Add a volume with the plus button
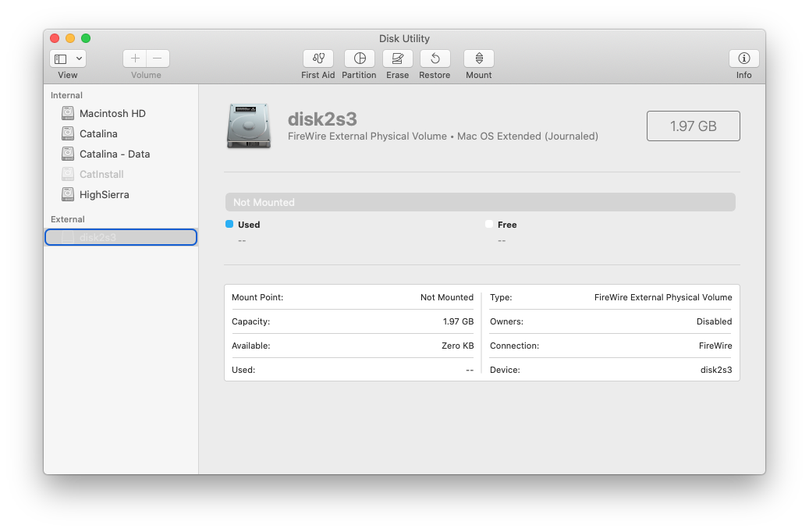Image resolution: width=809 pixels, height=532 pixels. tap(135, 59)
